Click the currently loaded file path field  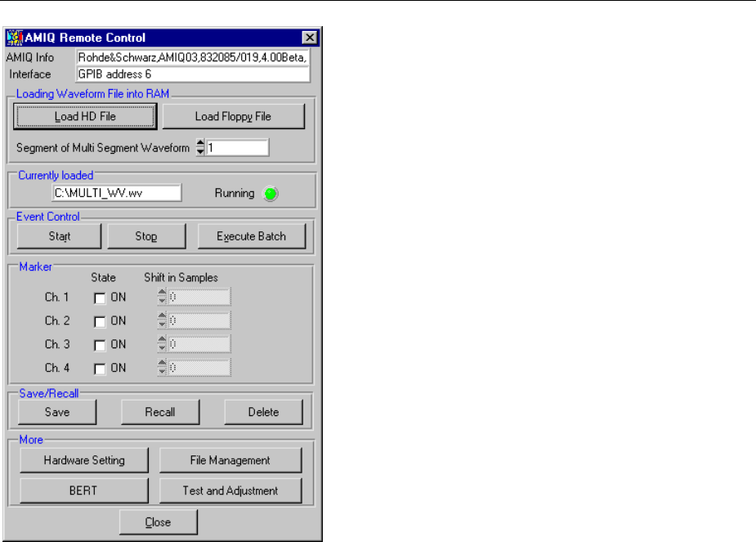coord(117,193)
